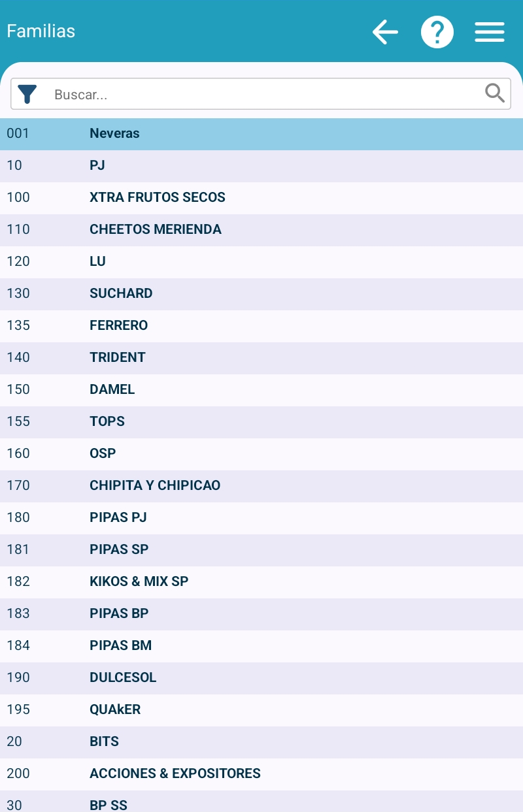Focus the Buscar search field

pos(261,94)
